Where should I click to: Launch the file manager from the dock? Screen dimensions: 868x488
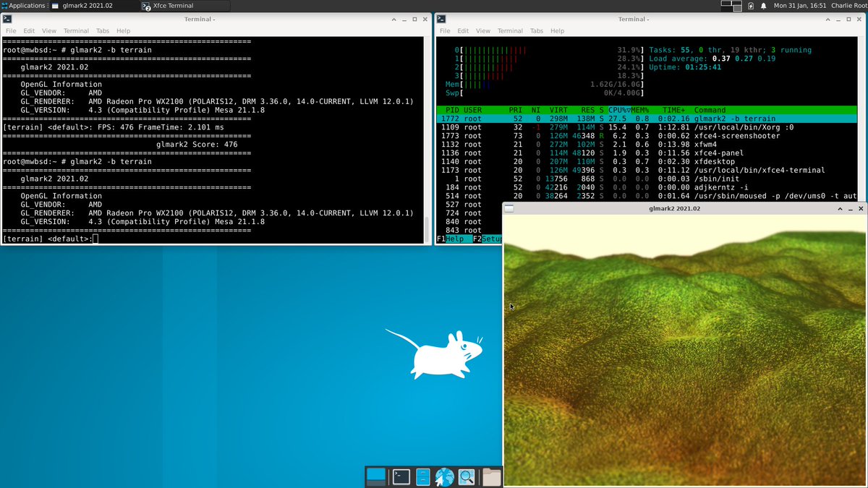[x=489, y=476]
